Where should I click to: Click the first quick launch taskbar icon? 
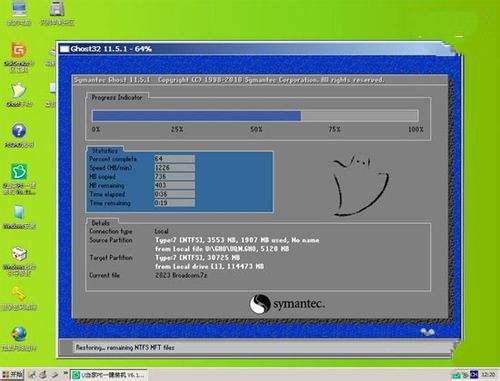click(32, 375)
